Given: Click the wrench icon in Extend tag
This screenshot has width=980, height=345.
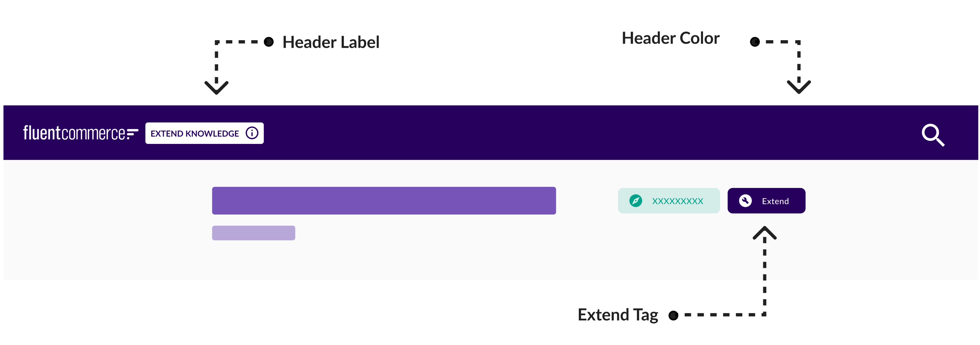Looking at the screenshot, I should [745, 200].
